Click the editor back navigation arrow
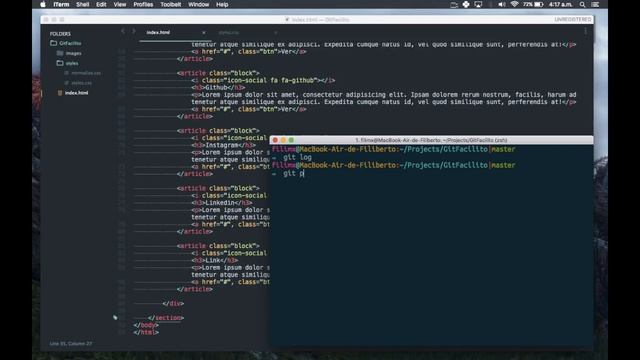The width and height of the screenshot is (640, 360). 123,31
